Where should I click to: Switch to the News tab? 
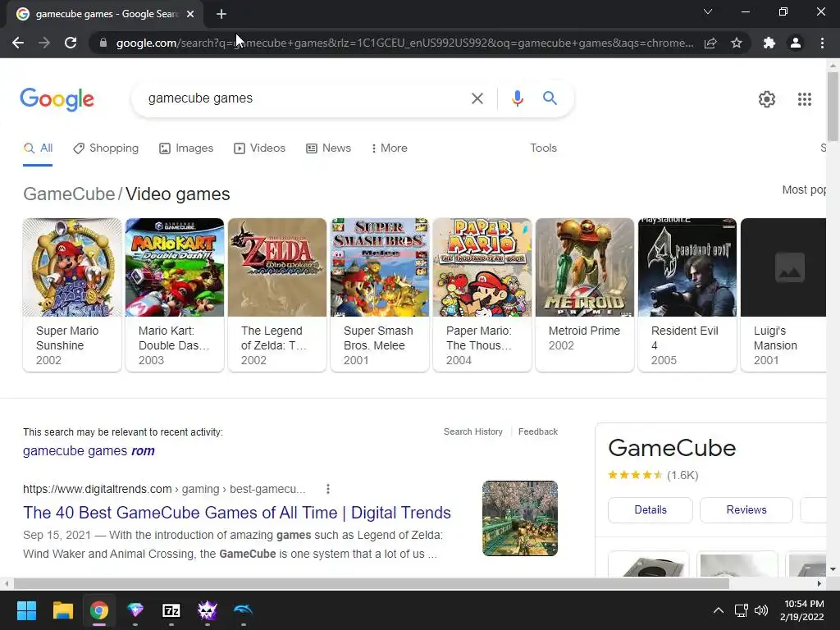(328, 148)
